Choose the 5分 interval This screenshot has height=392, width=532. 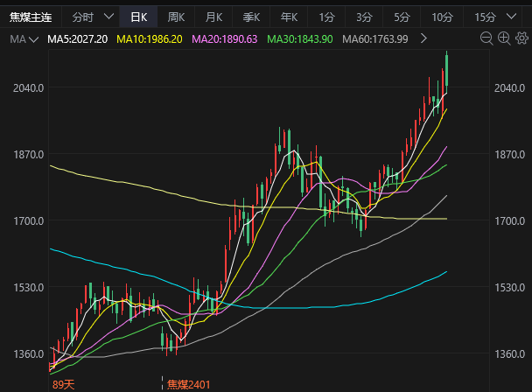click(402, 17)
